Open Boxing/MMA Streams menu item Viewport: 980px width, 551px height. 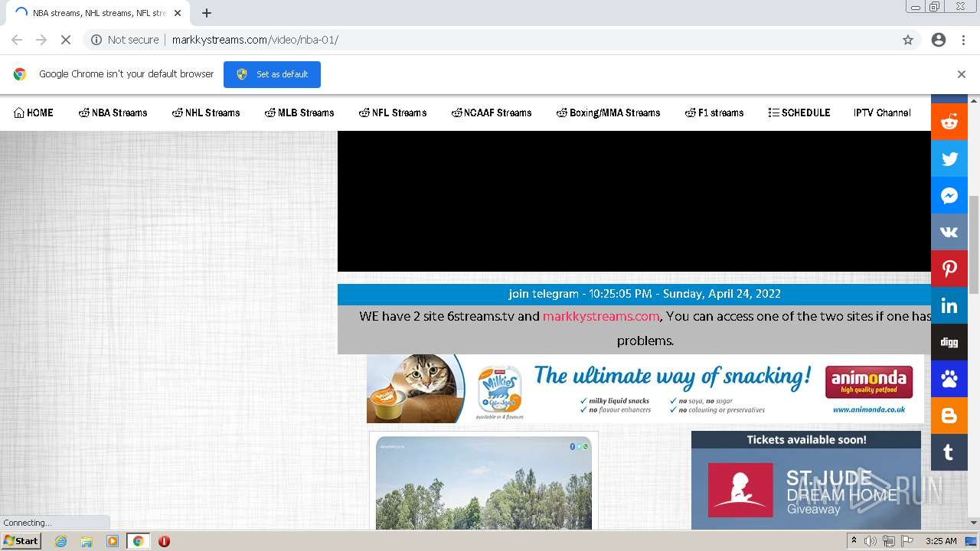click(609, 112)
